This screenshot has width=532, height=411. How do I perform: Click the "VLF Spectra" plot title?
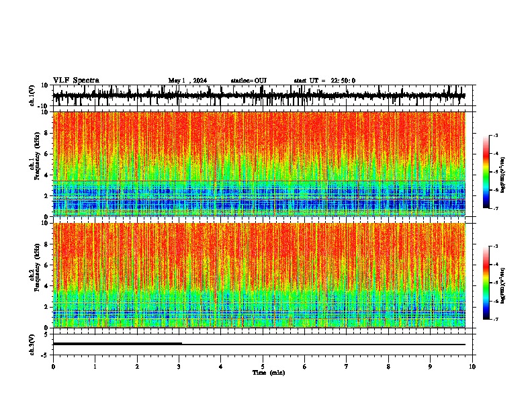click(76, 81)
